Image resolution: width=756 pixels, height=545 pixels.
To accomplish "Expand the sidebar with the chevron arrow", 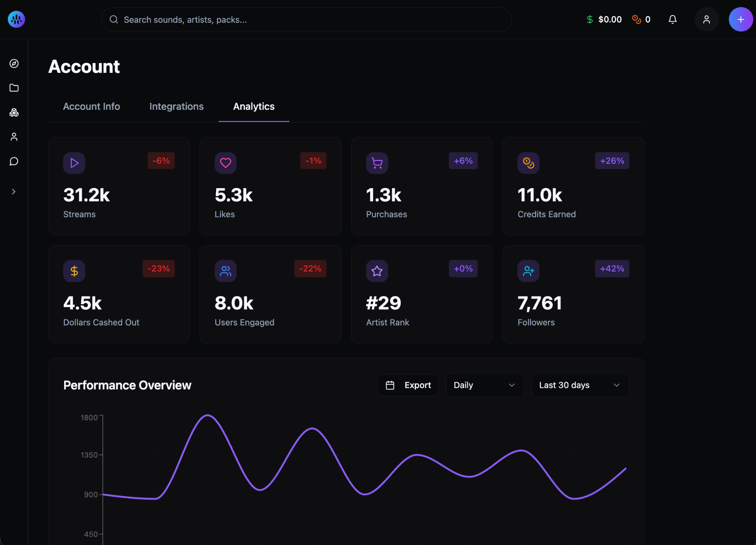I will pyautogui.click(x=14, y=192).
